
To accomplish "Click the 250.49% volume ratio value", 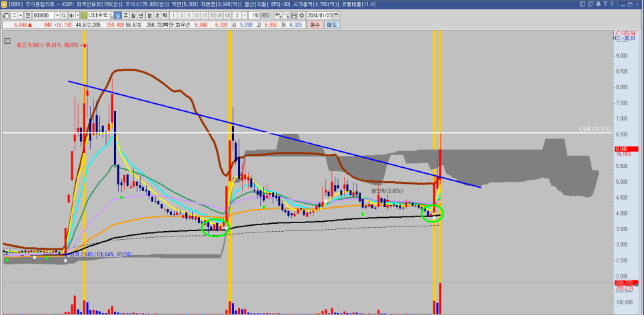I will [115, 25].
